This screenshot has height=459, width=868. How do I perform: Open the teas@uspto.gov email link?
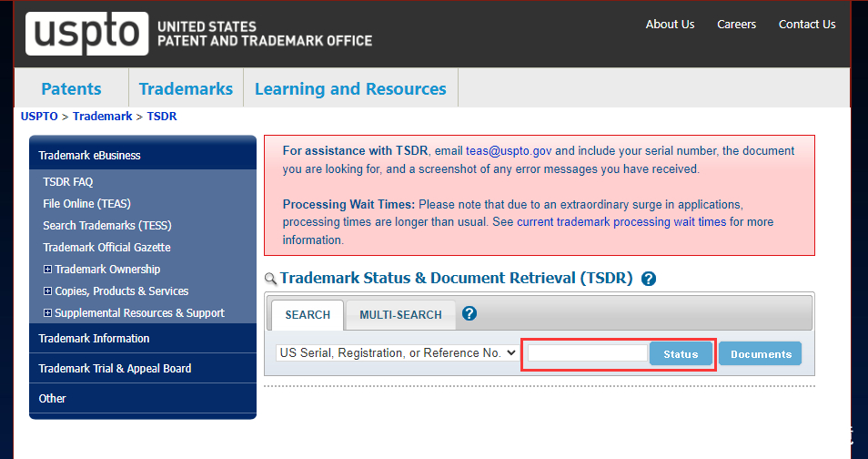tap(509, 151)
